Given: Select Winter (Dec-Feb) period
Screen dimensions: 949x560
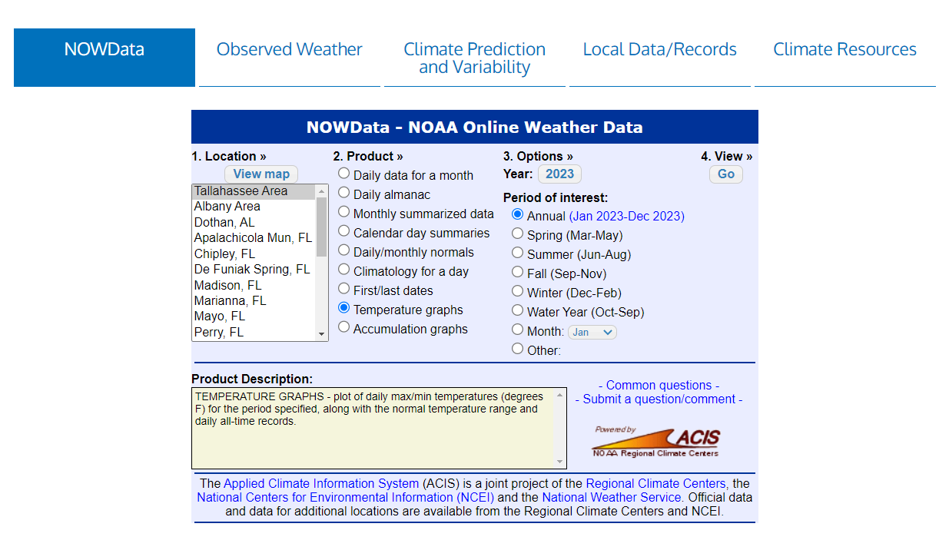Looking at the screenshot, I should [x=517, y=292].
